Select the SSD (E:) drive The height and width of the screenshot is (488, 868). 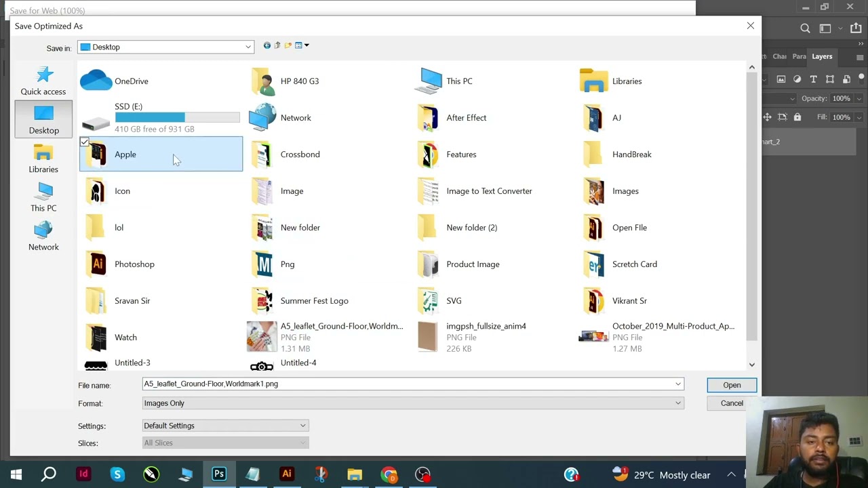161,118
